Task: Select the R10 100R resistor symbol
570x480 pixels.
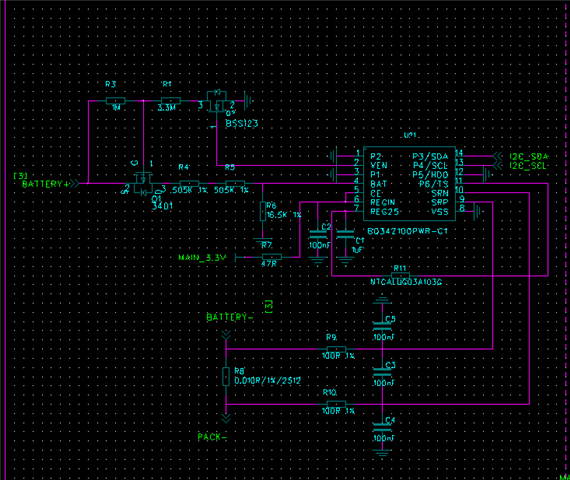Action: [336, 404]
